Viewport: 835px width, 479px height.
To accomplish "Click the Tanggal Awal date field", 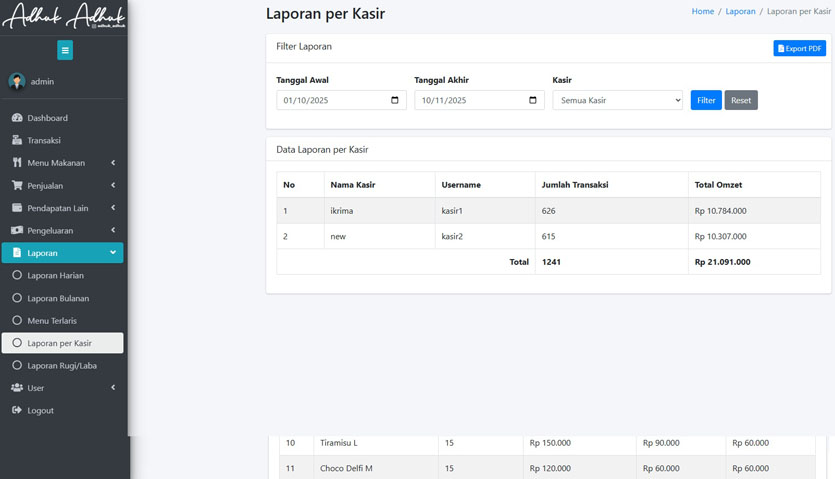I will coord(330,101).
